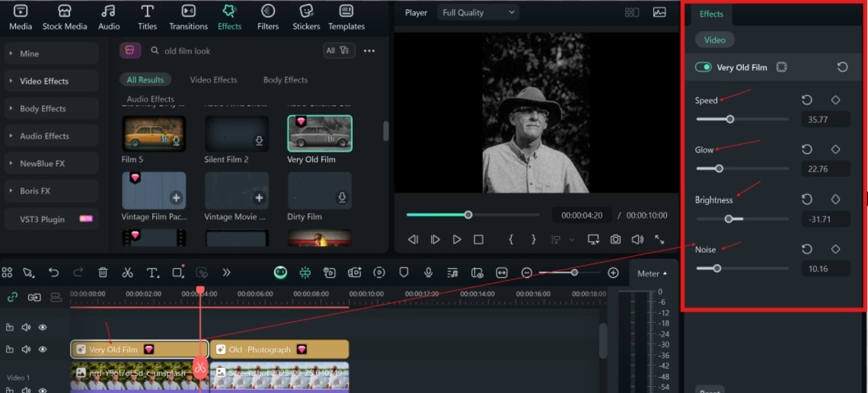Open the VST3 Plugin entry
868x393 pixels.
click(x=52, y=219)
